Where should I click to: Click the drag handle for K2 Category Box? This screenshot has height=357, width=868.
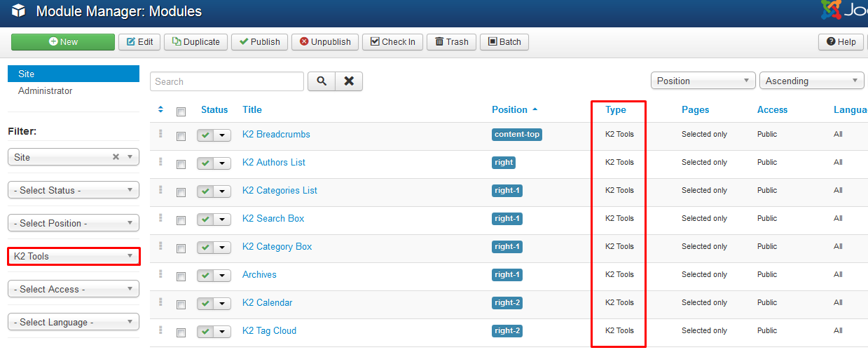pyautogui.click(x=160, y=245)
